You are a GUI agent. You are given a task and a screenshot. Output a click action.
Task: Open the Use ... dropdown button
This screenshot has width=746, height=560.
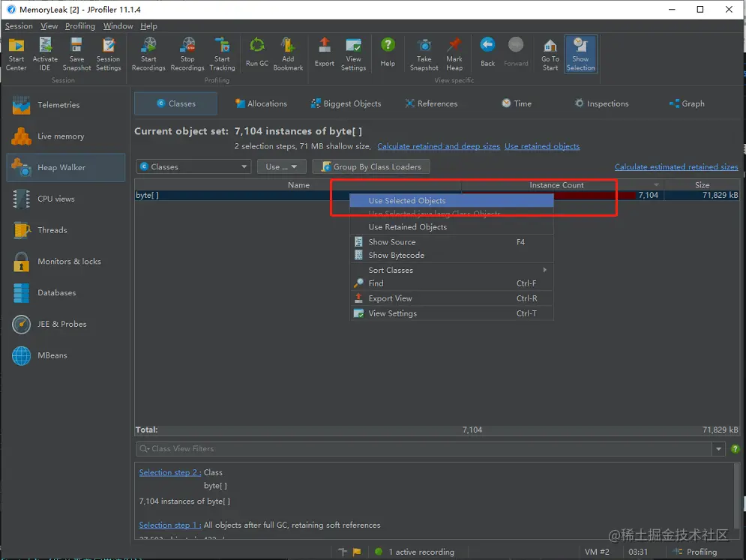pyautogui.click(x=281, y=166)
